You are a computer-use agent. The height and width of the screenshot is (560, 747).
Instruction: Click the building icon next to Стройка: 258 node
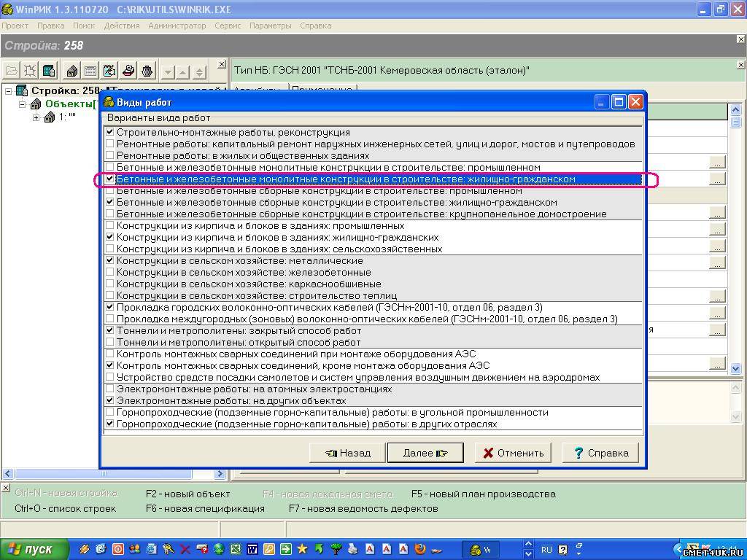[x=22, y=90]
